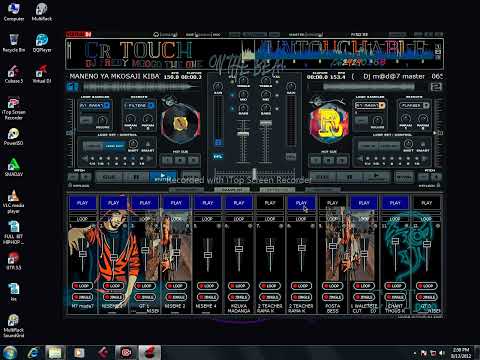Click left deck hot cue 2 button

180,160
